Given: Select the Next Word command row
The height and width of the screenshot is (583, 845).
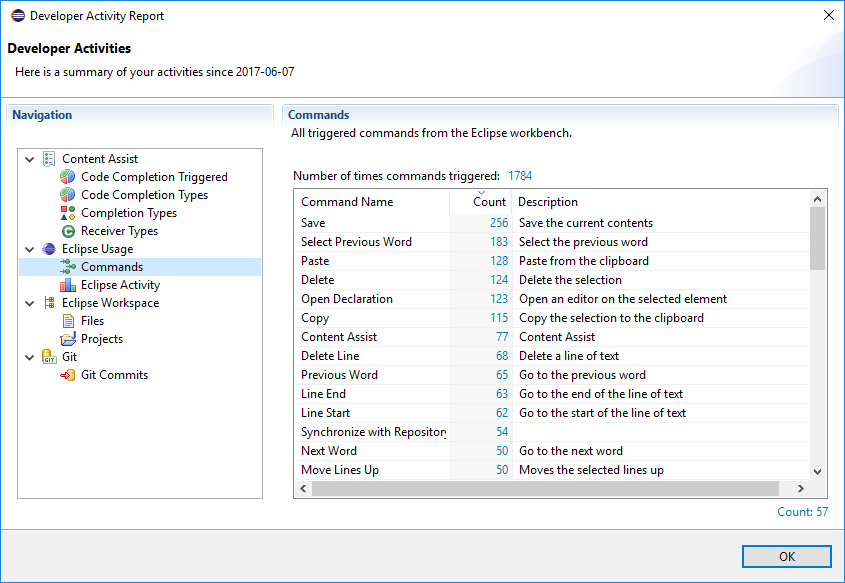Looking at the screenshot, I should pos(552,450).
